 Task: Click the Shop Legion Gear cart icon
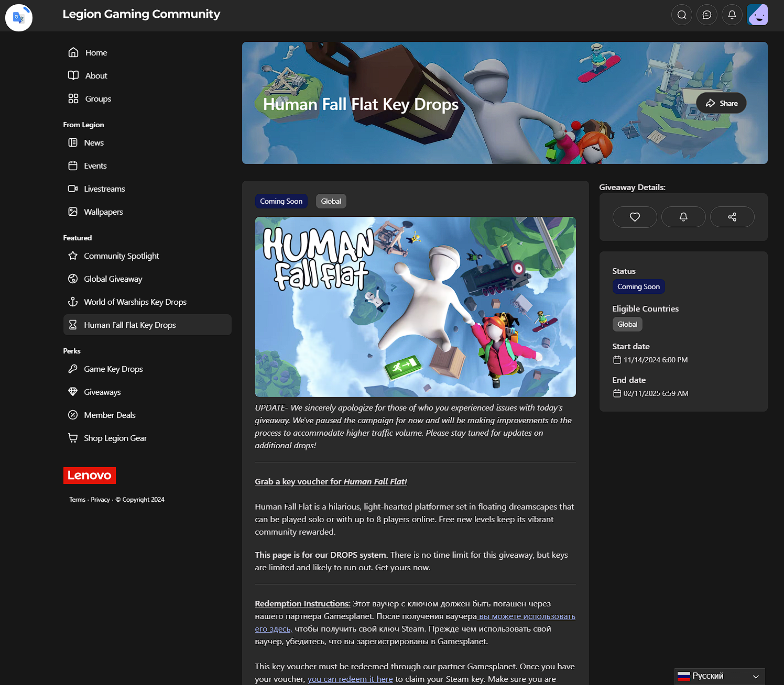coord(73,438)
